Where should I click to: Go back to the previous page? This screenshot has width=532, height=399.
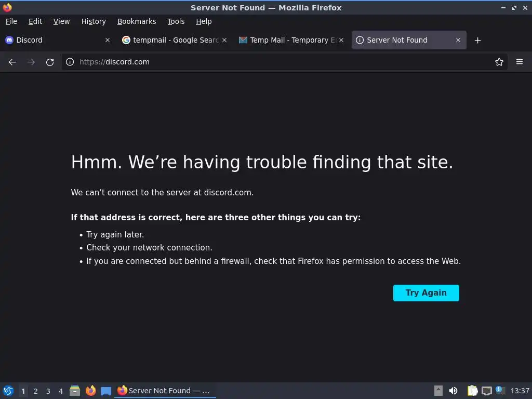click(x=12, y=62)
